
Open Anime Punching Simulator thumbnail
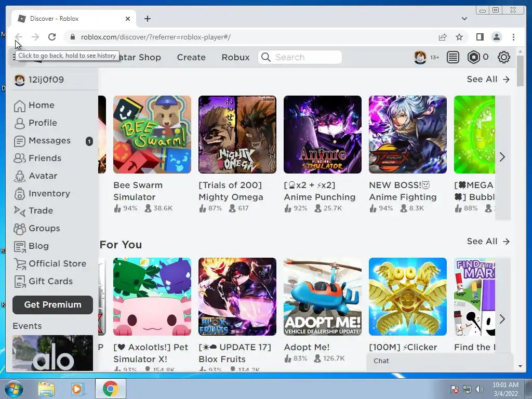(323, 135)
